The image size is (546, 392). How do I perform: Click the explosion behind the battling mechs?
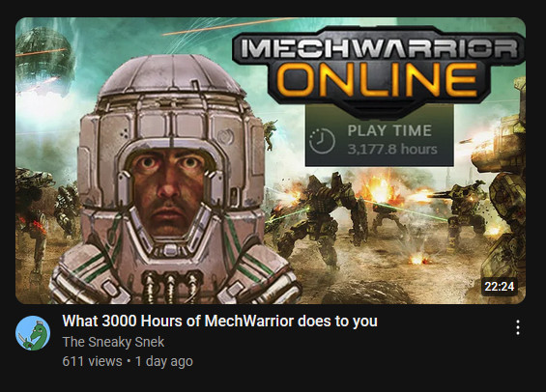click(x=383, y=191)
